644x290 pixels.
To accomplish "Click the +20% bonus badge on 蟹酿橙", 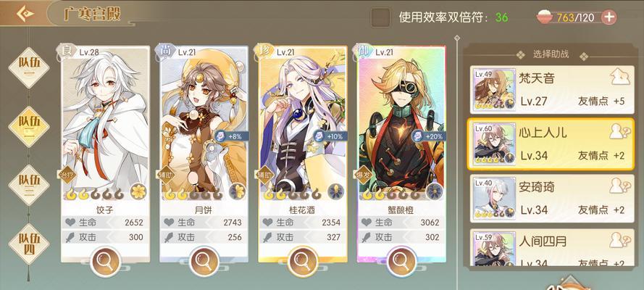I will 428,136.
